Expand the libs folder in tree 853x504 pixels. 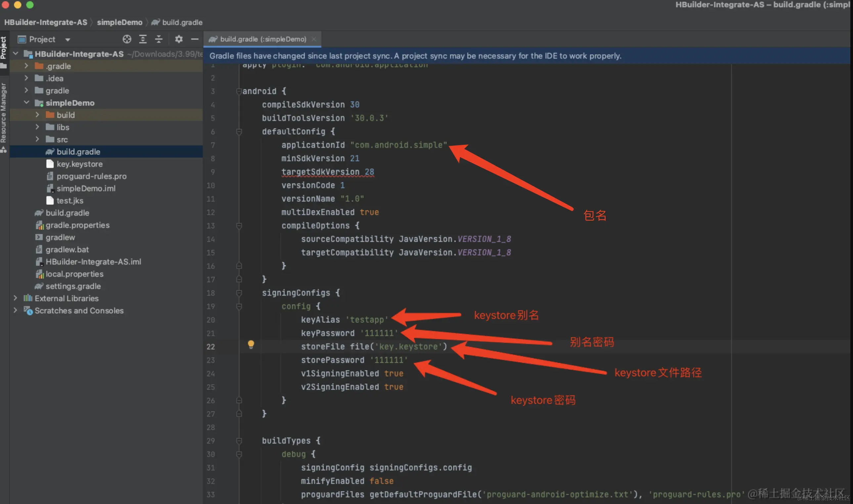(37, 127)
